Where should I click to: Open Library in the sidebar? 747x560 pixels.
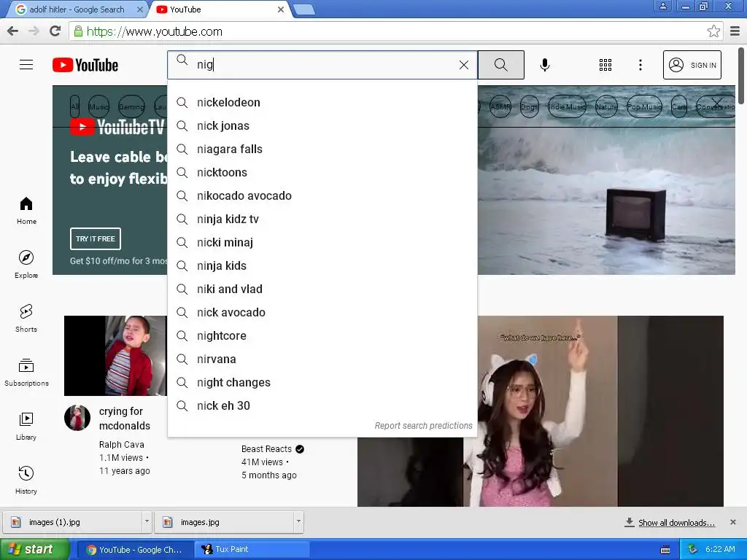click(x=26, y=426)
